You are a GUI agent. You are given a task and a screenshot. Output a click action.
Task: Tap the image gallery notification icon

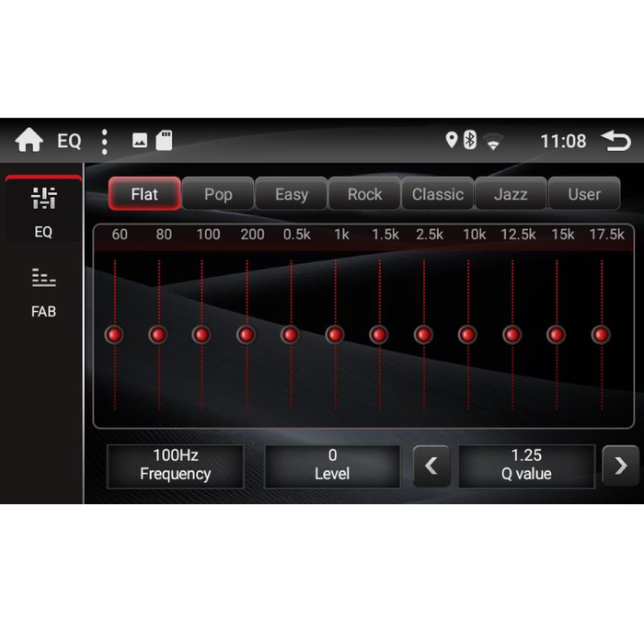coord(140,141)
